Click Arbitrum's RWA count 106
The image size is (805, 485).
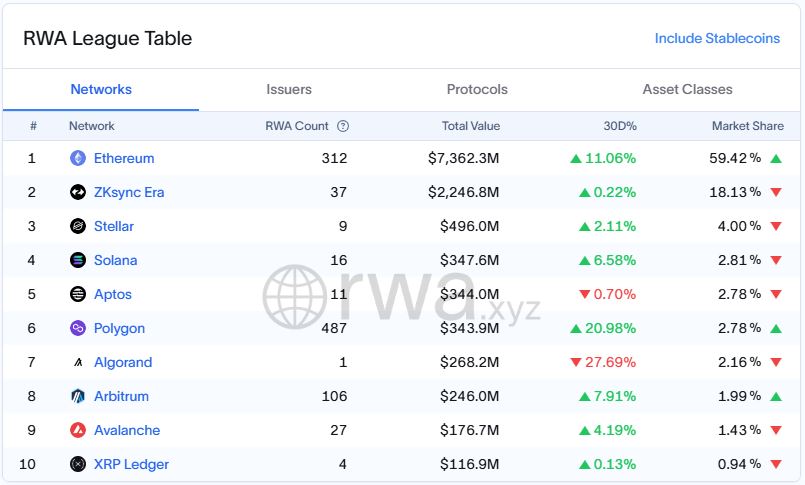click(x=334, y=396)
